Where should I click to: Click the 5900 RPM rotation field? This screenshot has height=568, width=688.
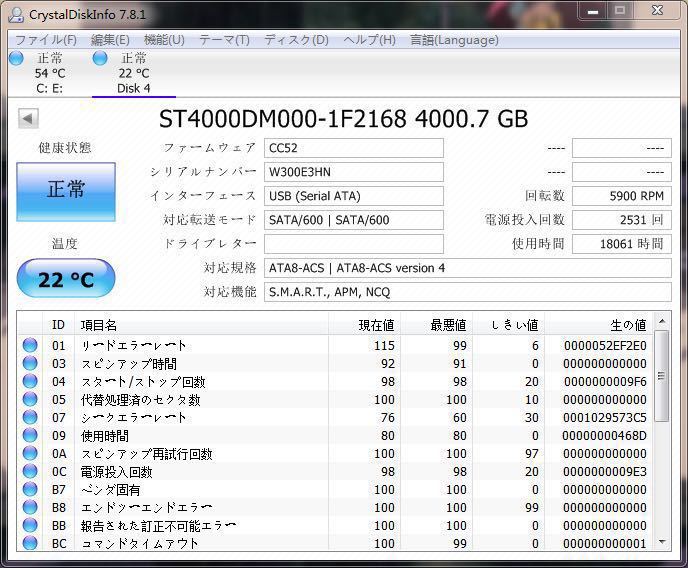tap(622, 196)
